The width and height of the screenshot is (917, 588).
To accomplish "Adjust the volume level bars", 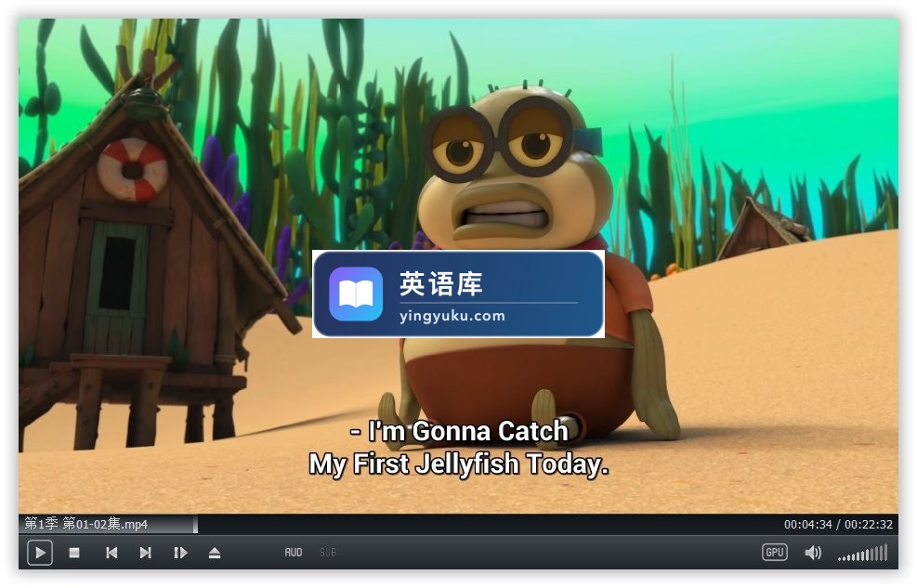I will tap(862, 553).
